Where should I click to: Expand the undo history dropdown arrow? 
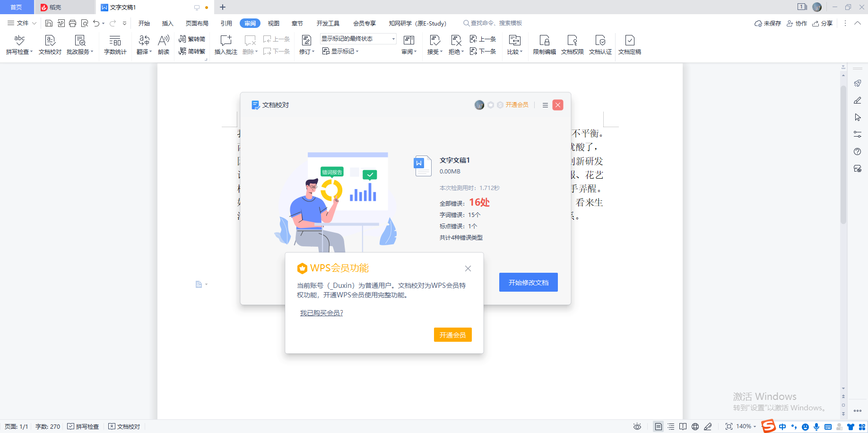pos(103,23)
